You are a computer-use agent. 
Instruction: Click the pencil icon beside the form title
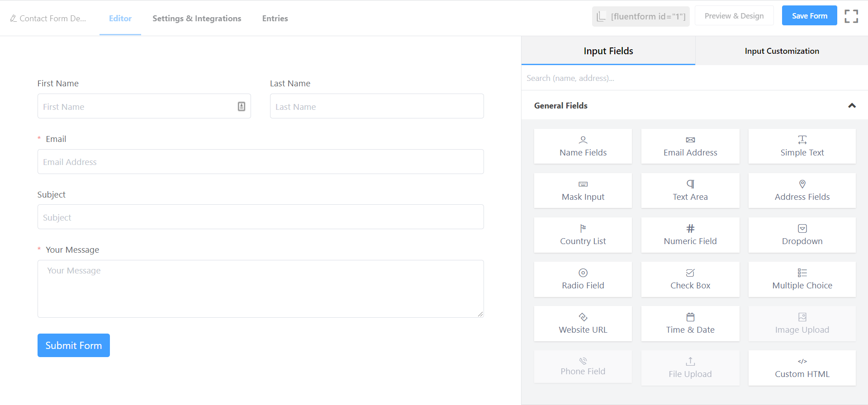pos(14,19)
